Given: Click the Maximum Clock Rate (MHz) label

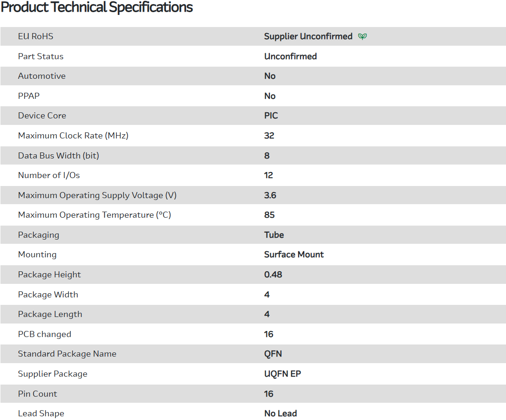Looking at the screenshot, I should click(73, 136).
